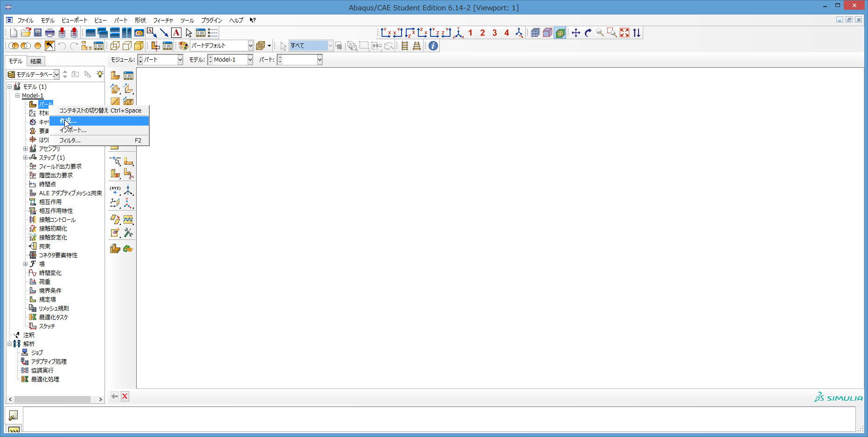Select 荷重 in the model tree
The height and width of the screenshot is (437, 868).
click(45, 282)
